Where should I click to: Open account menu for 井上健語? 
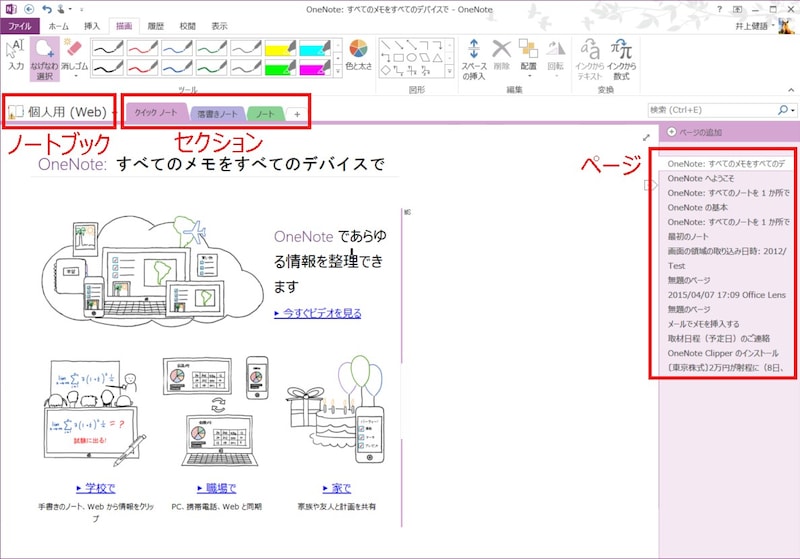pyautogui.click(x=755, y=26)
